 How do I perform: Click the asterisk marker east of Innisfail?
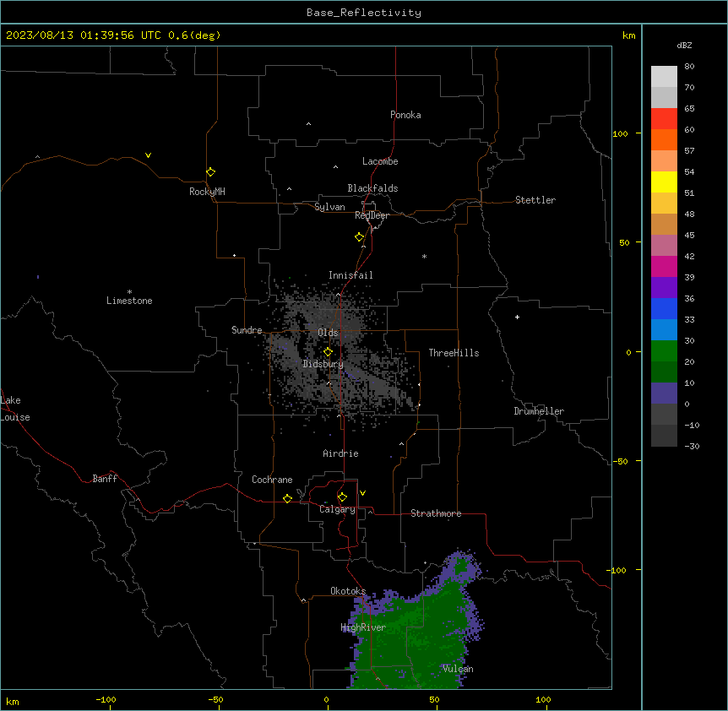click(x=424, y=256)
